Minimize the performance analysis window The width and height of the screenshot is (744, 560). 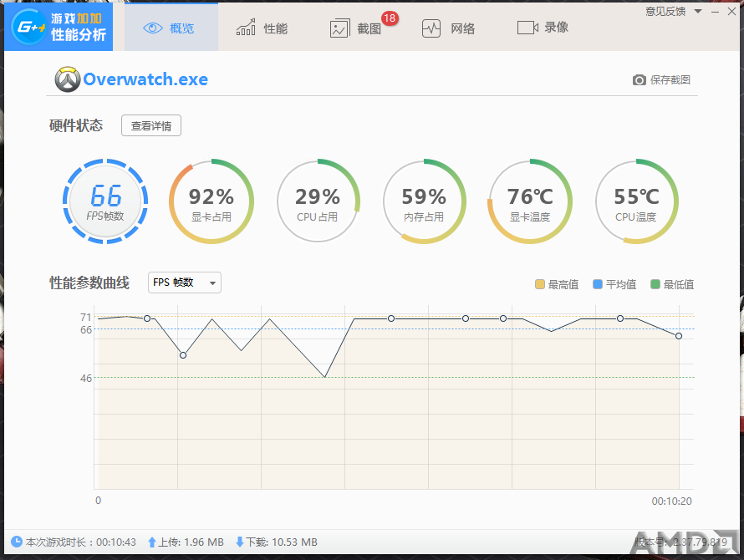pos(715,12)
